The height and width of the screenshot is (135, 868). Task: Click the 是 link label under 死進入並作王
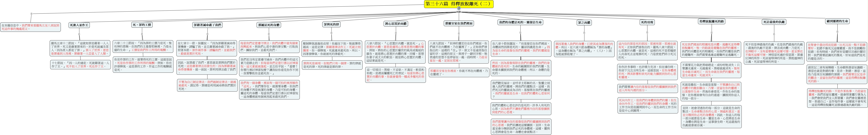(x=79, y=34)
